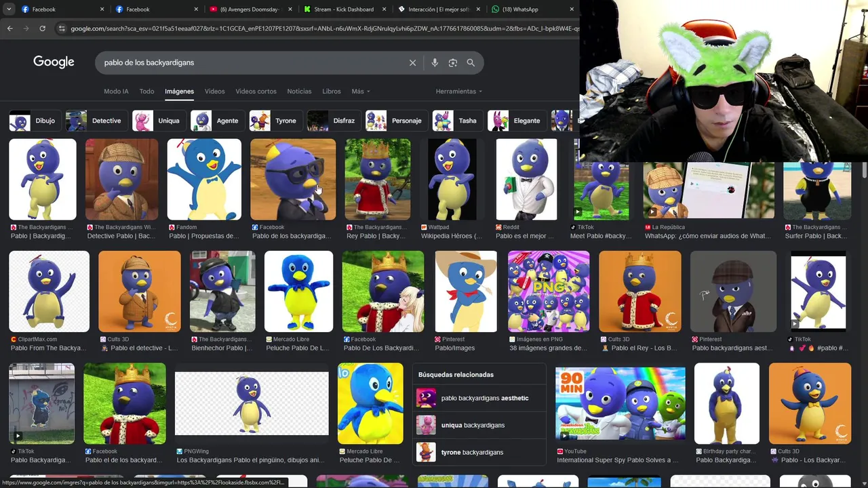This screenshot has width=868, height=488.
Task: Open the Videos cortos tab
Action: pyautogui.click(x=256, y=91)
